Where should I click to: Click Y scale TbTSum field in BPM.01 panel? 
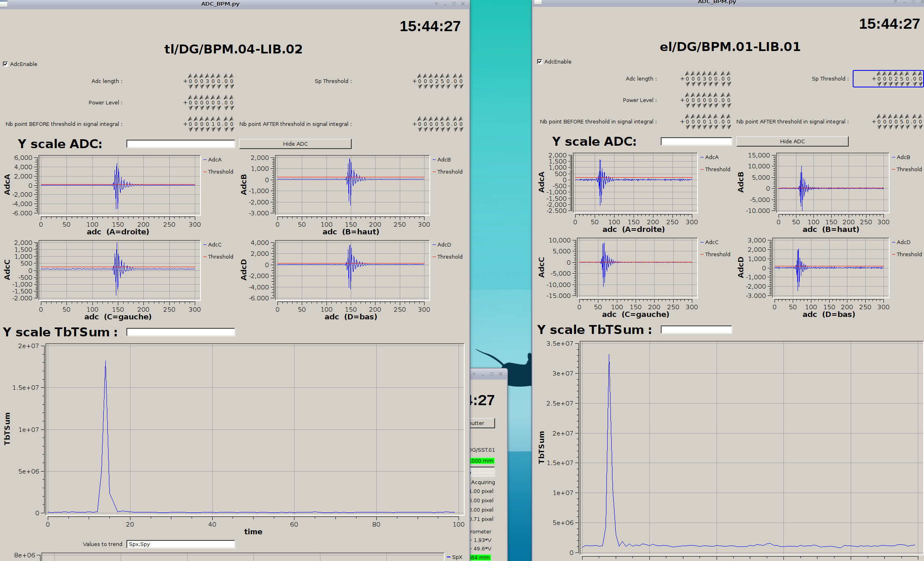tap(696, 330)
